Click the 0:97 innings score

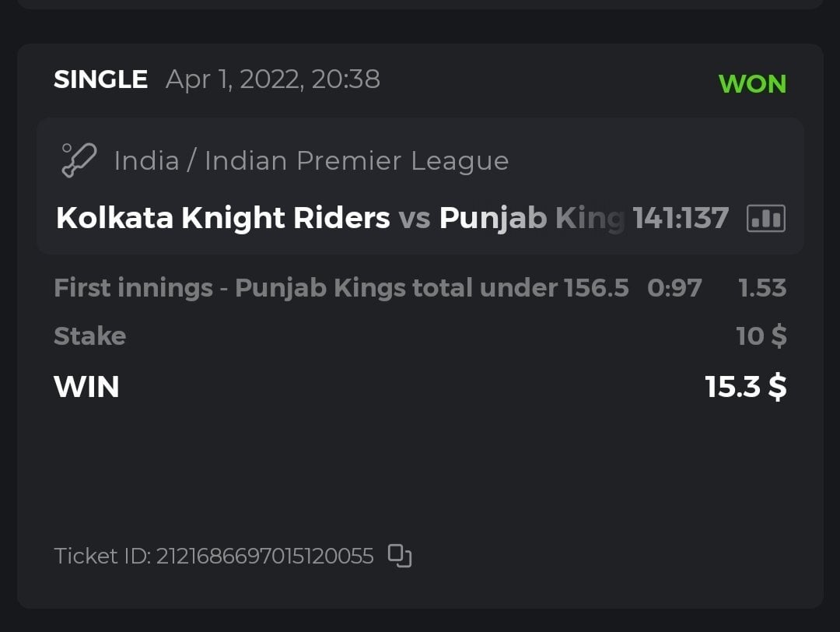point(674,288)
